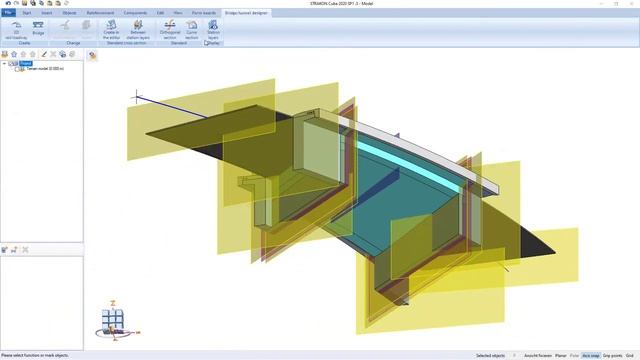
Task: Toggle Grip points in status bar
Action: click(x=613, y=356)
